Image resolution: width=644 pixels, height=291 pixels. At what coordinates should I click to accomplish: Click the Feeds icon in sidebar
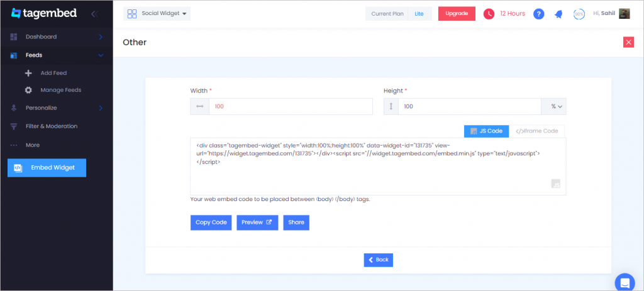(14, 55)
